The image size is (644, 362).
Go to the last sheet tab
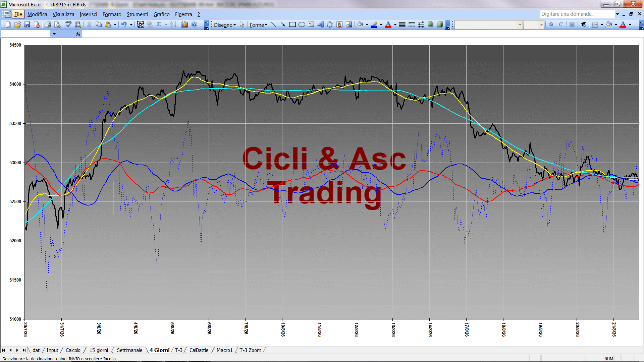pyautogui.click(x=24, y=350)
